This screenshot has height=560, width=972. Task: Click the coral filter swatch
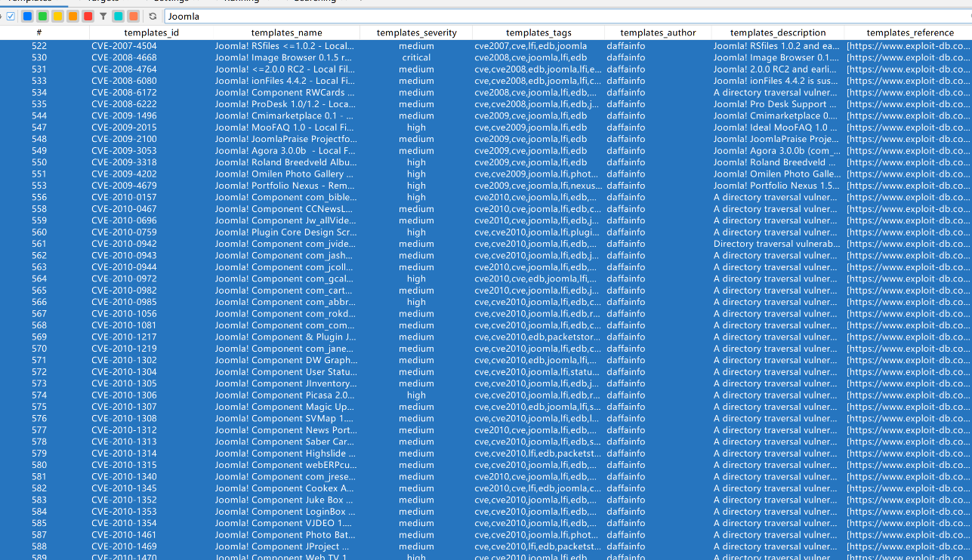(x=133, y=16)
